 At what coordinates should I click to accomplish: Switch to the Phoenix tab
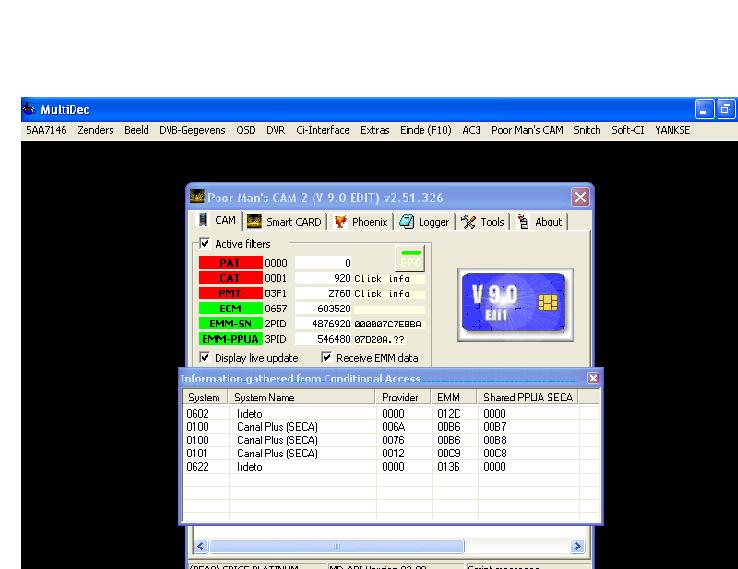coord(361,222)
